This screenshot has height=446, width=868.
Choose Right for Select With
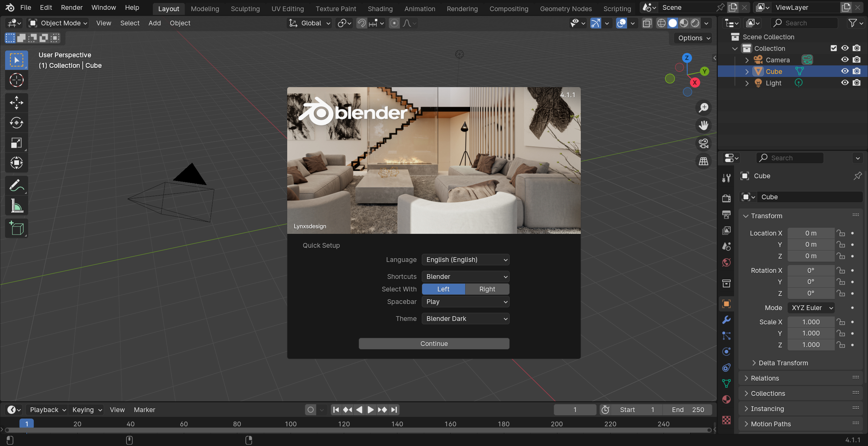pos(487,289)
